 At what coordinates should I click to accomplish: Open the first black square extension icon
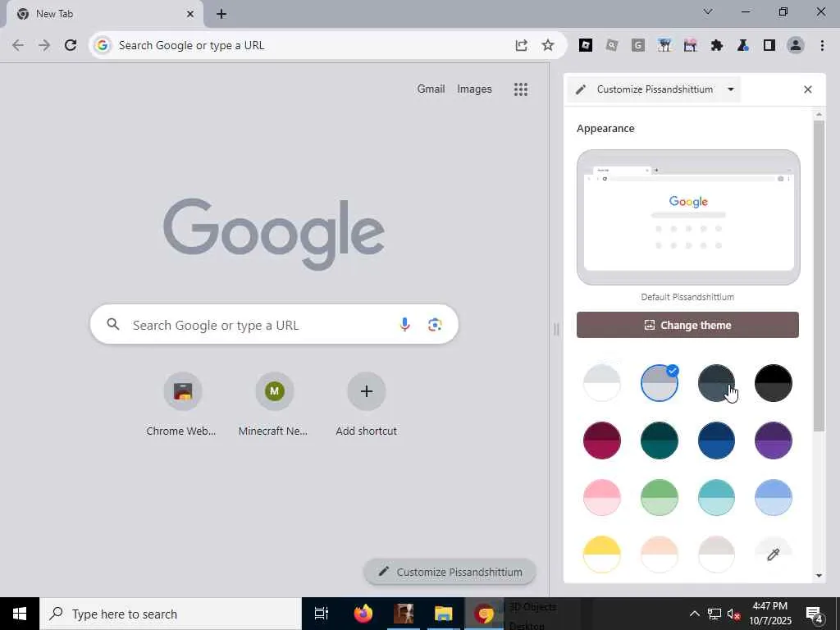point(586,46)
